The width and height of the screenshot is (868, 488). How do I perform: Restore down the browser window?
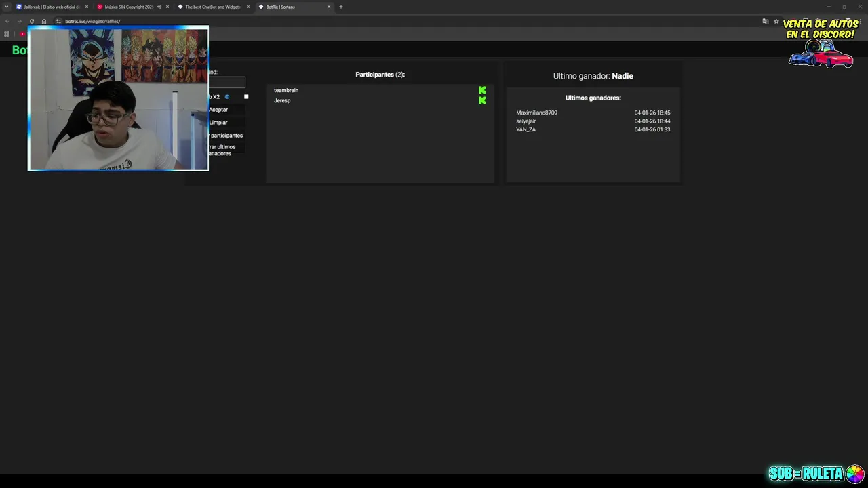[x=844, y=7]
